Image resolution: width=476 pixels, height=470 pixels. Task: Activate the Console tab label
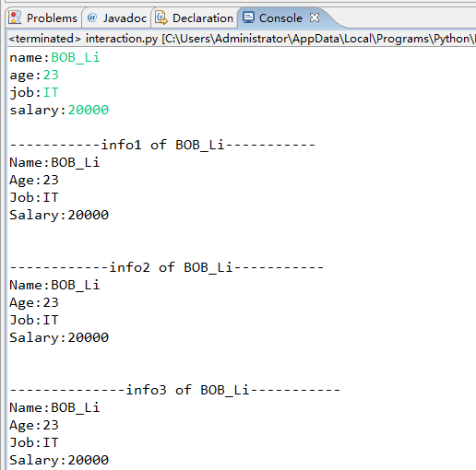[280, 18]
